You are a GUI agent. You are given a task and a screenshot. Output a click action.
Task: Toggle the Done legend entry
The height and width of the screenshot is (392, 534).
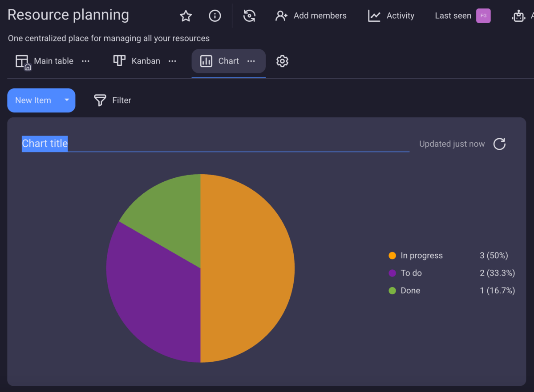click(410, 290)
